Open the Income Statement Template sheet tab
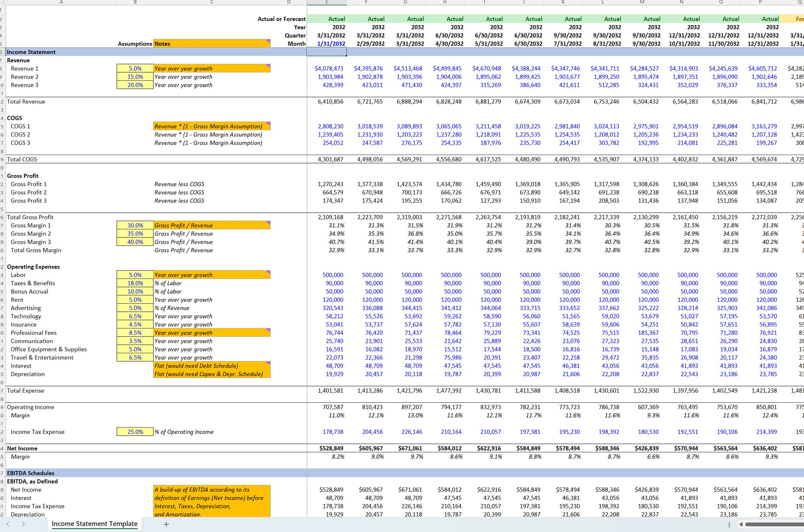The image size is (804, 532). [x=95, y=524]
